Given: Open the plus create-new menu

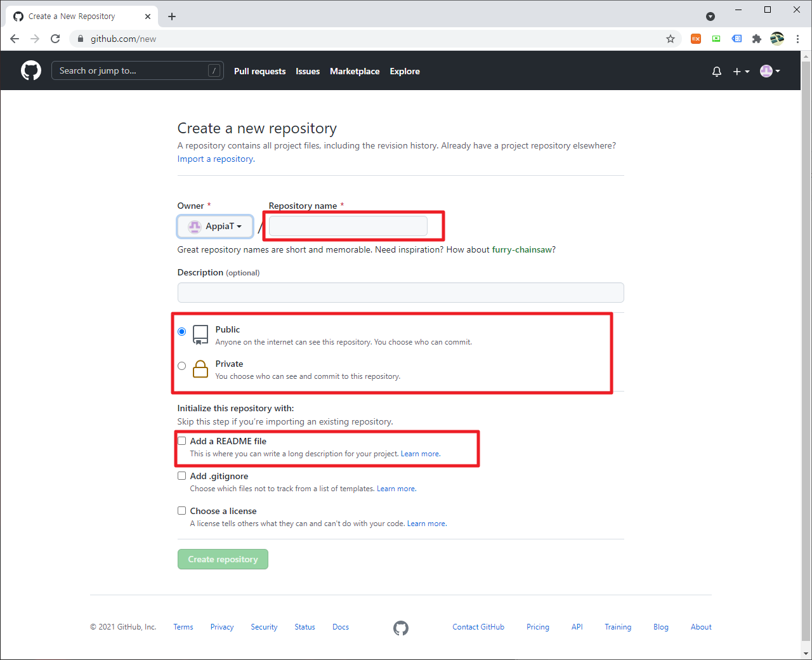Looking at the screenshot, I should 741,72.
